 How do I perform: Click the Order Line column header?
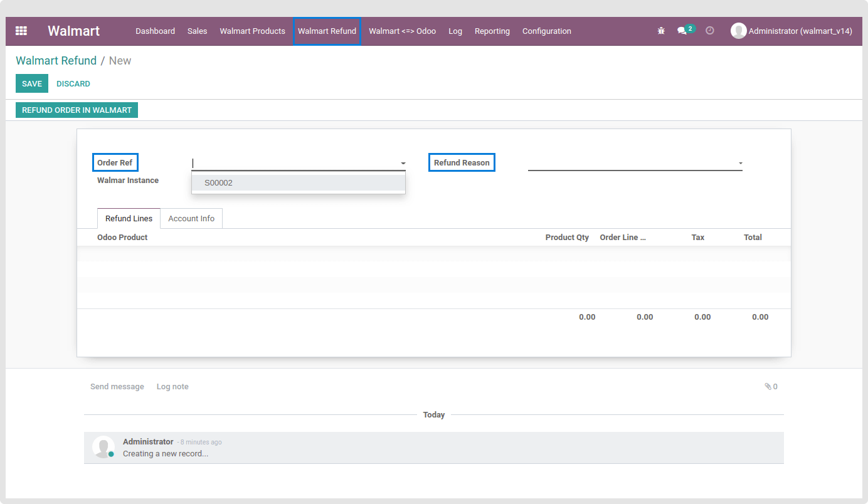[623, 238]
